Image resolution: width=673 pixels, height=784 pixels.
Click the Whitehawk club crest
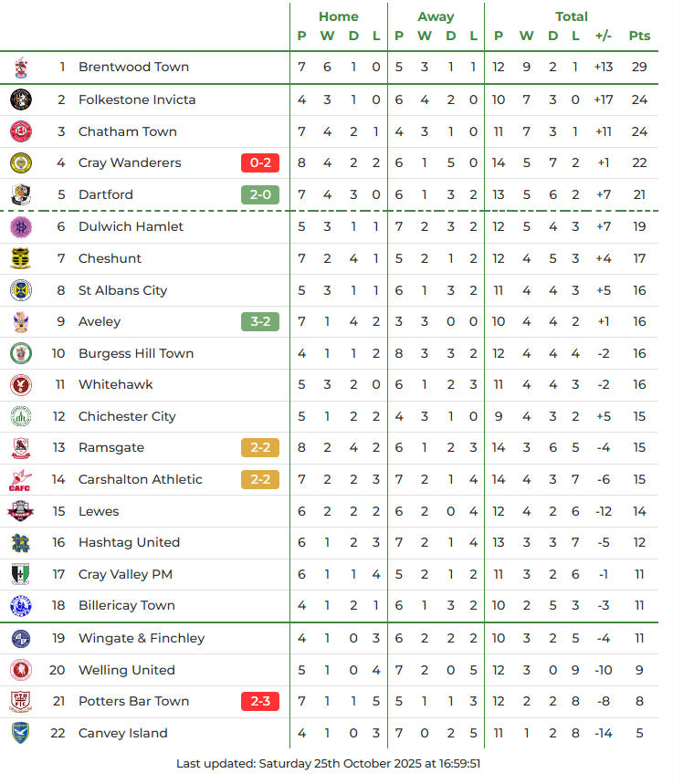pos(21,384)
